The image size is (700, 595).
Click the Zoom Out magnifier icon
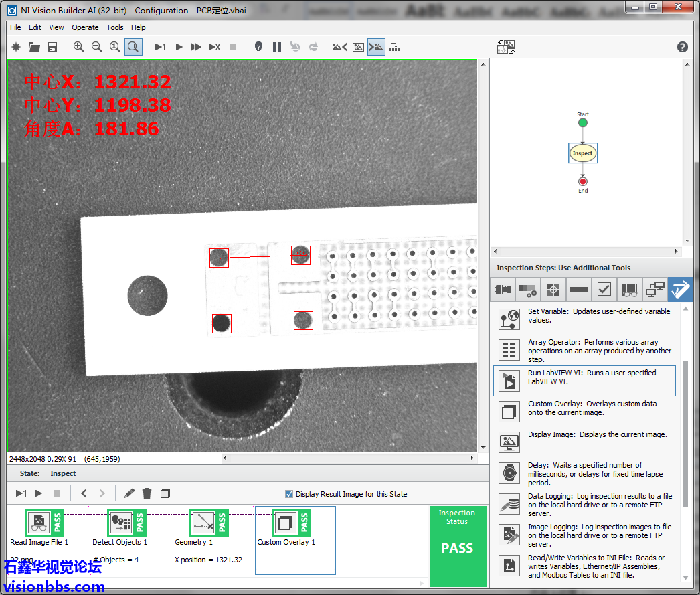[x=96, y=47]
